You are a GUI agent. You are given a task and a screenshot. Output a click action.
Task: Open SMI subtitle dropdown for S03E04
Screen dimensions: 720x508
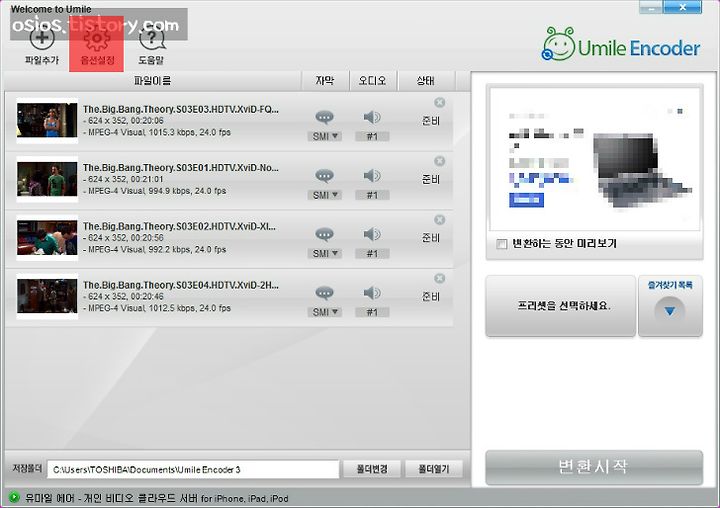(325, 312)
